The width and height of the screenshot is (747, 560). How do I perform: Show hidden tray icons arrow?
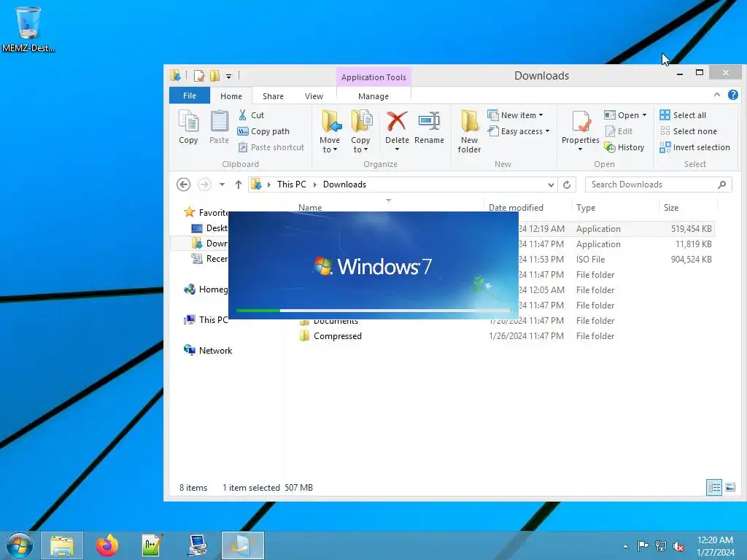coord(625,546)
